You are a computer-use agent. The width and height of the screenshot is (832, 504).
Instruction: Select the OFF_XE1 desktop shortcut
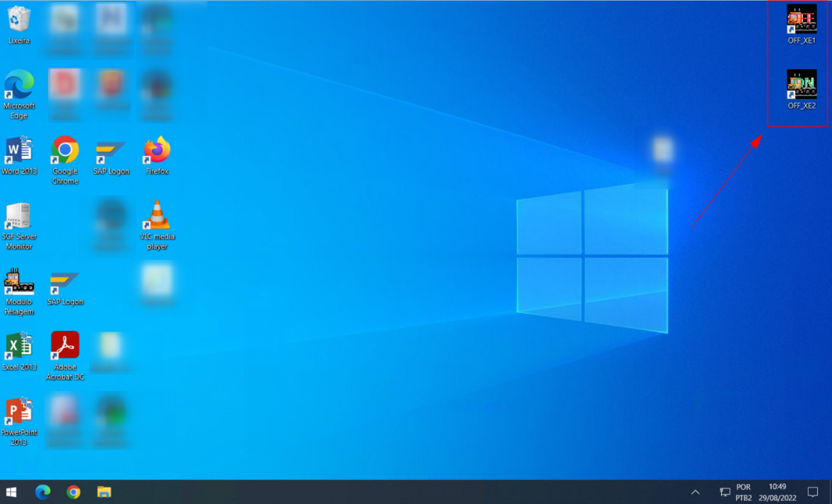801,25
